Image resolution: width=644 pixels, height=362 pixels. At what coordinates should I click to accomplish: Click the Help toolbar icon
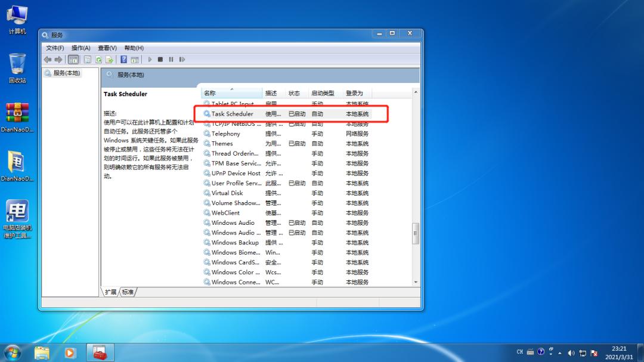pos(123,59)
